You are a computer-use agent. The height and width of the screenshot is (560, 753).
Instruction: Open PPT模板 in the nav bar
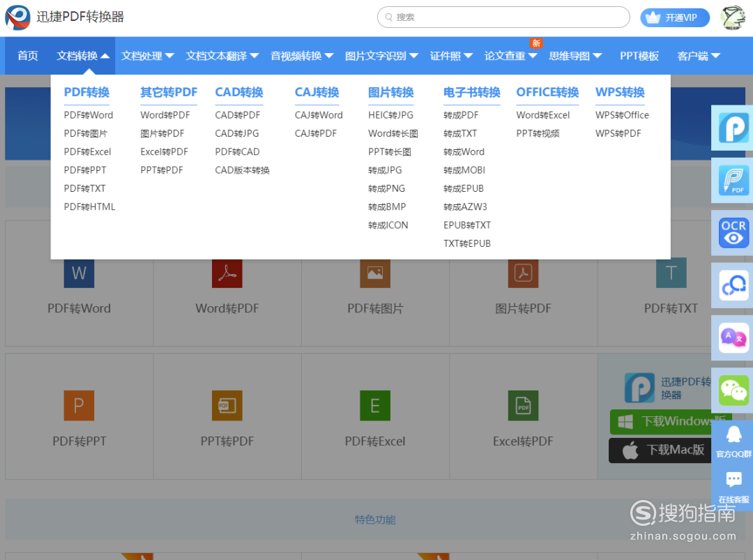[x=639, y=56]
